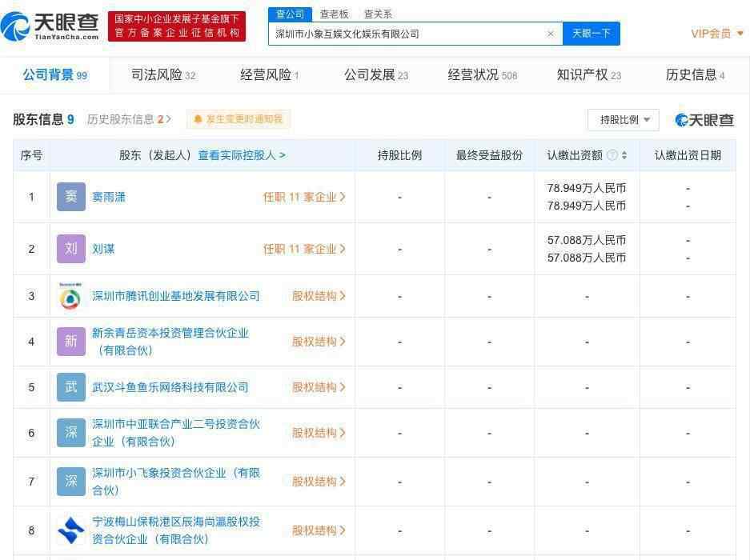Open 新余青岳资本投资管理合伙企业 link
750x560 pixels.
pos(170,342)
